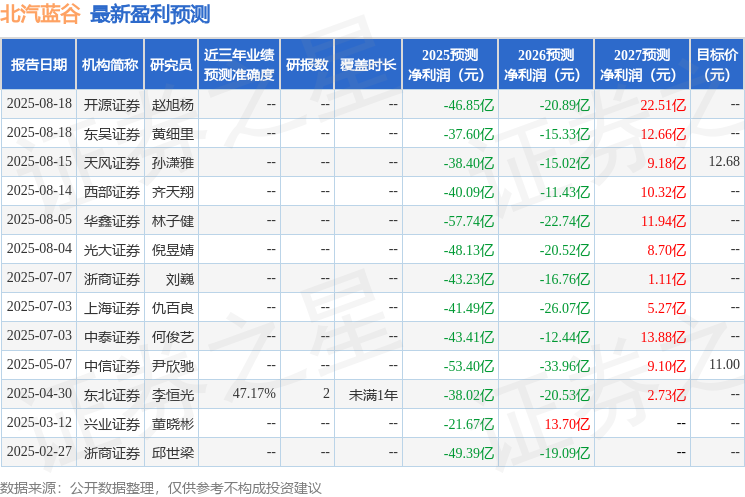Click 2027 forecast value 22.51亿
Viewport: 745px width, 497px height.
click(663, 105)
